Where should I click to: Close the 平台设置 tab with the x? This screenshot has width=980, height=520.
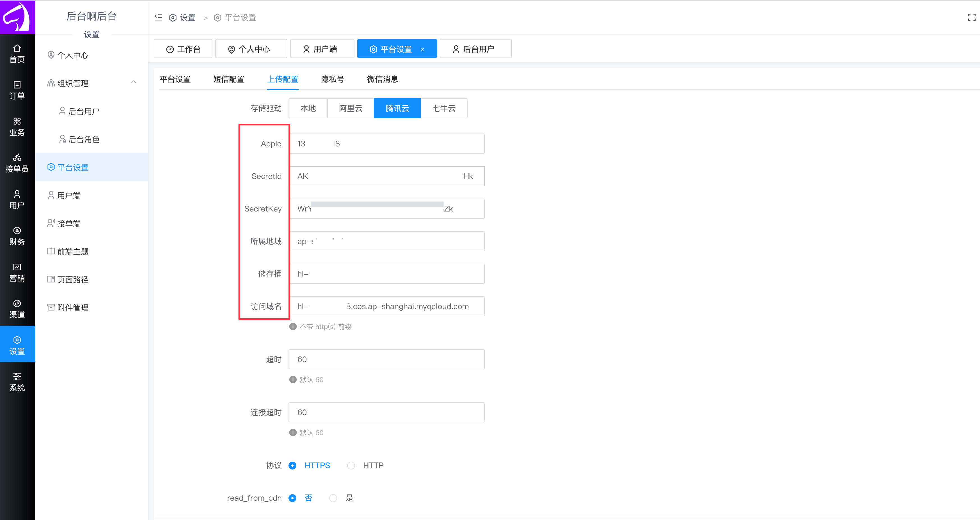click(422, 49)
